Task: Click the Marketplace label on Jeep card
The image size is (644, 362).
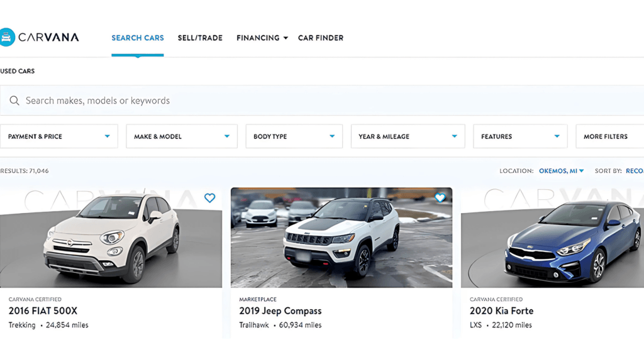Action: pyautogui.click(x=258, y=300)
